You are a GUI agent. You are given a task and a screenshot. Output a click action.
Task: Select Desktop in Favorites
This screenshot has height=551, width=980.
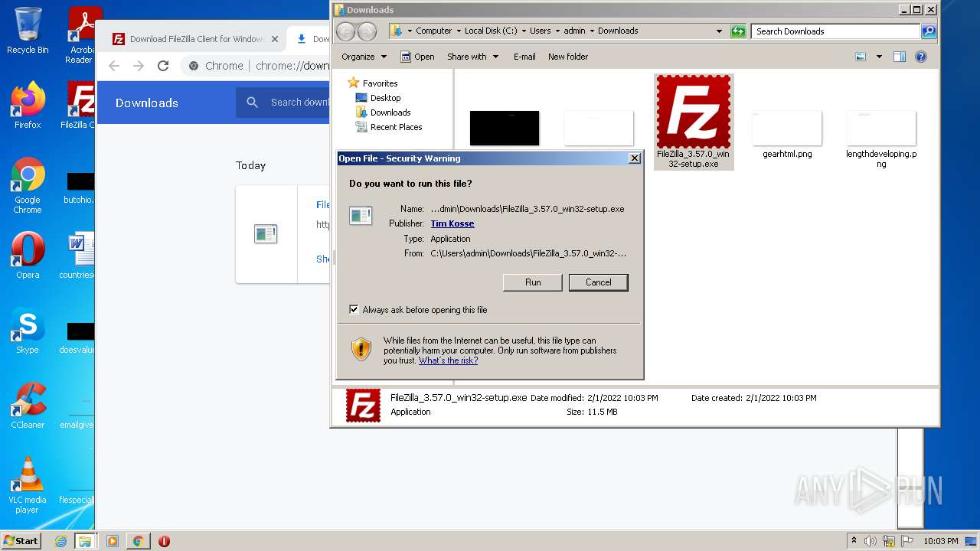pyautogui.click(x=378, y=98)
